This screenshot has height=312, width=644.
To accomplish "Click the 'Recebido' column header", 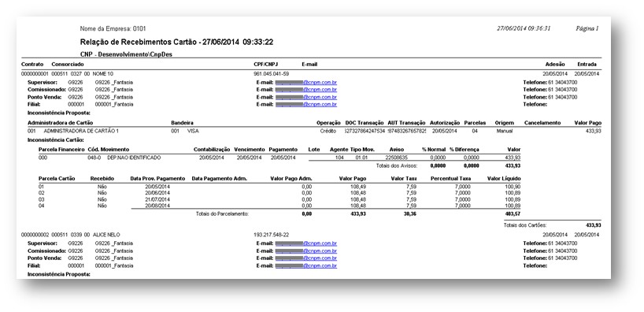I will point(102,179).
